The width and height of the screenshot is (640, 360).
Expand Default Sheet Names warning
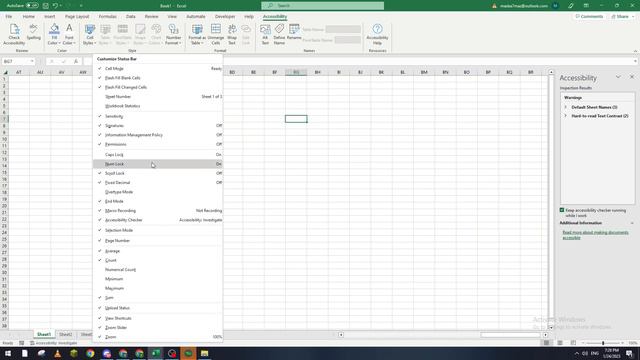(x=566, y=107)
